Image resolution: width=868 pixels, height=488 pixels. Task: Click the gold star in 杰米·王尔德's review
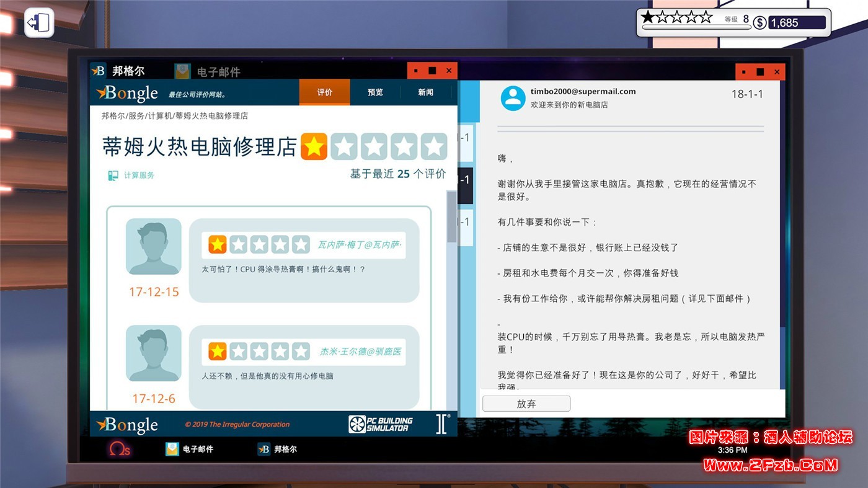click(x=217, y=352)
